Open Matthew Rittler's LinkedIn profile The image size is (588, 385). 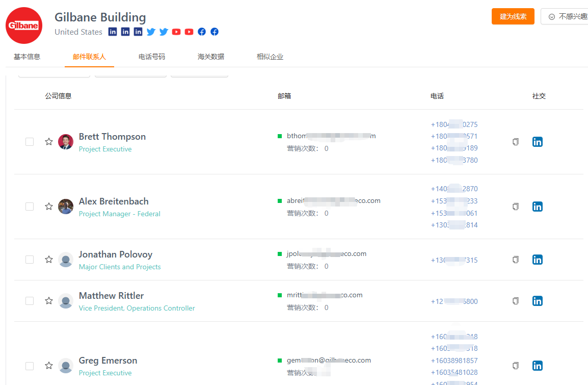coord(538,301)
